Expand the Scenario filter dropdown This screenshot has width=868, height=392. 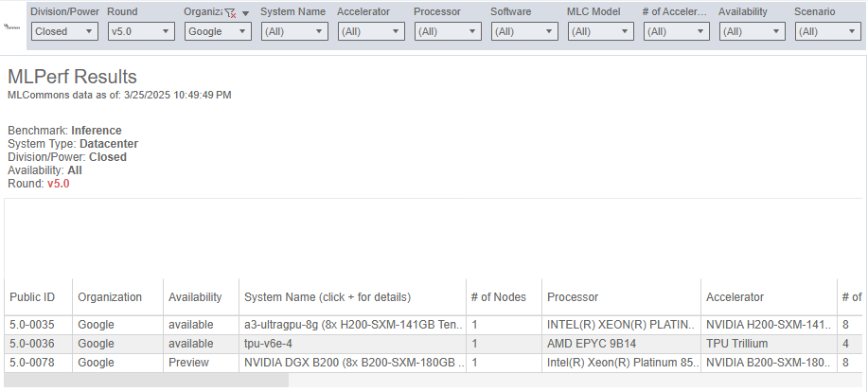[x=828, y=31]
